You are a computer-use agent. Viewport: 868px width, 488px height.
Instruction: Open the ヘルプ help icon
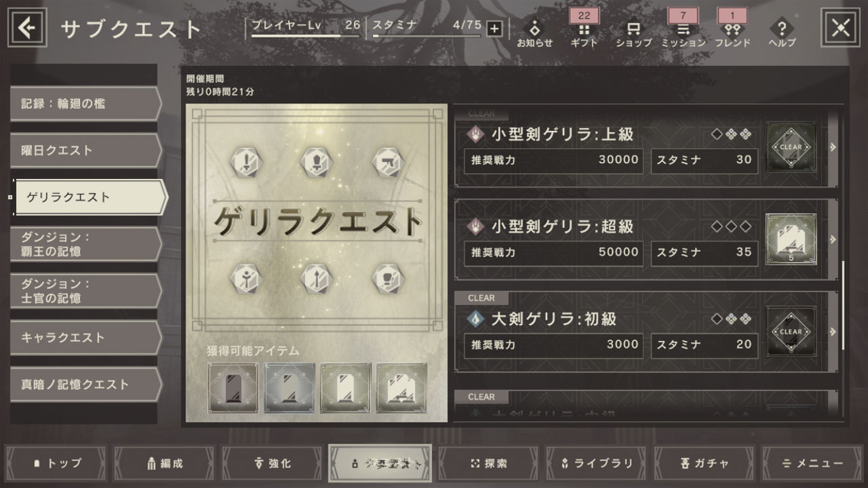[782, 28]
